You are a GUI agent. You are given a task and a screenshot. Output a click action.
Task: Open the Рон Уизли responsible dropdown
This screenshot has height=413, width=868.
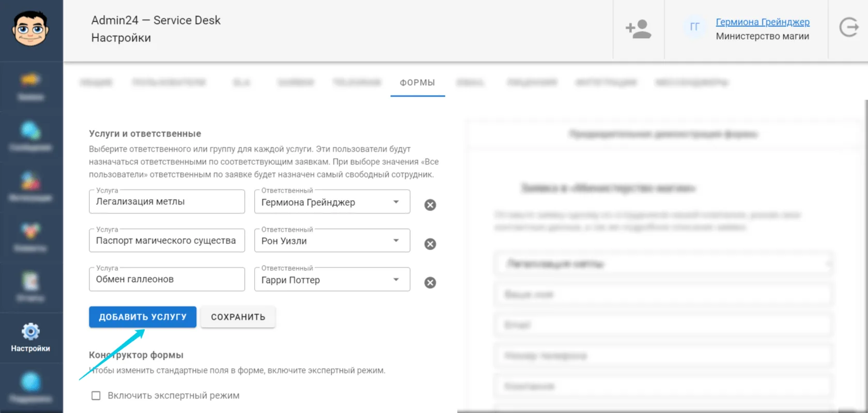click(x=332, y=241)
